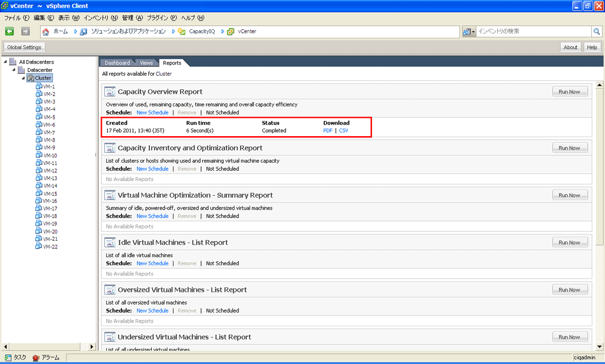The image size is (605, 364).
Task: Click the VM-11 virtual machine icon
Action: coord(39,163)
